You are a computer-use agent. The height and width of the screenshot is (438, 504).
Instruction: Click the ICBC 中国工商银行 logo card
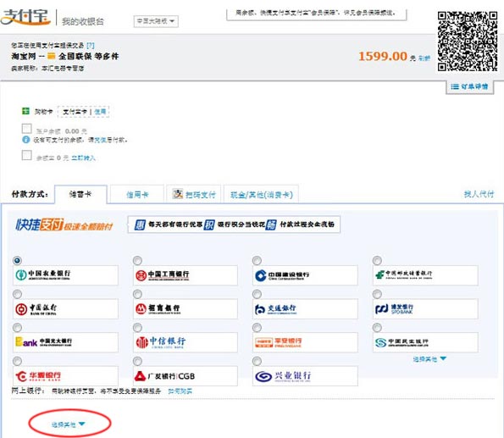coord(186,275)
